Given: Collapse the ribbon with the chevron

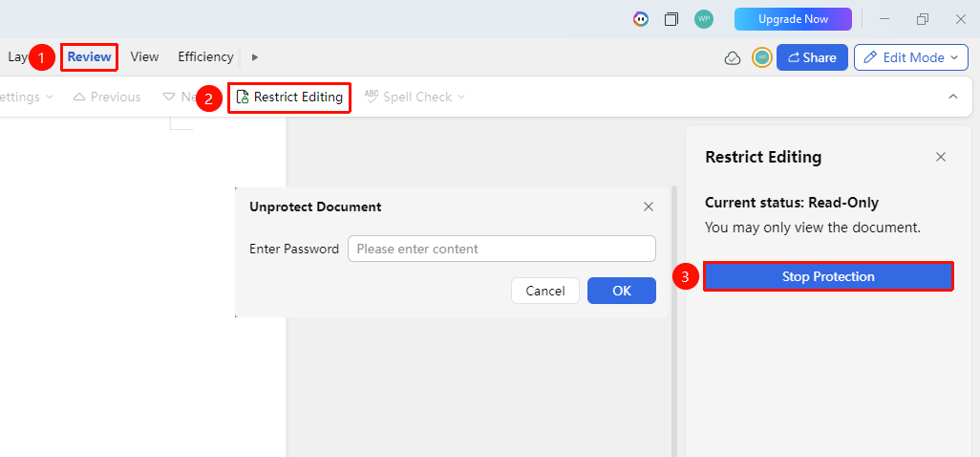Looking at the screenshot, I should click(x=953, y=97).
